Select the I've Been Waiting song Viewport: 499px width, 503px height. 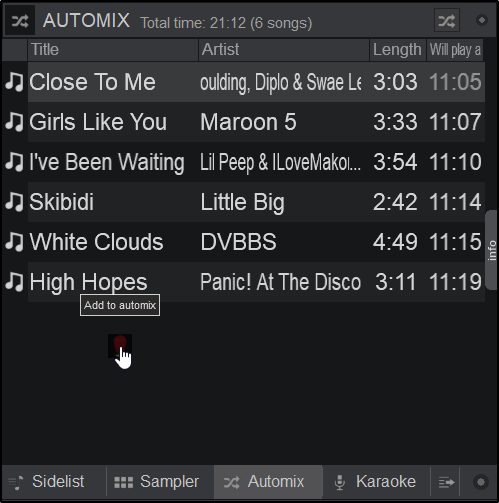click(x=256, y=162)
